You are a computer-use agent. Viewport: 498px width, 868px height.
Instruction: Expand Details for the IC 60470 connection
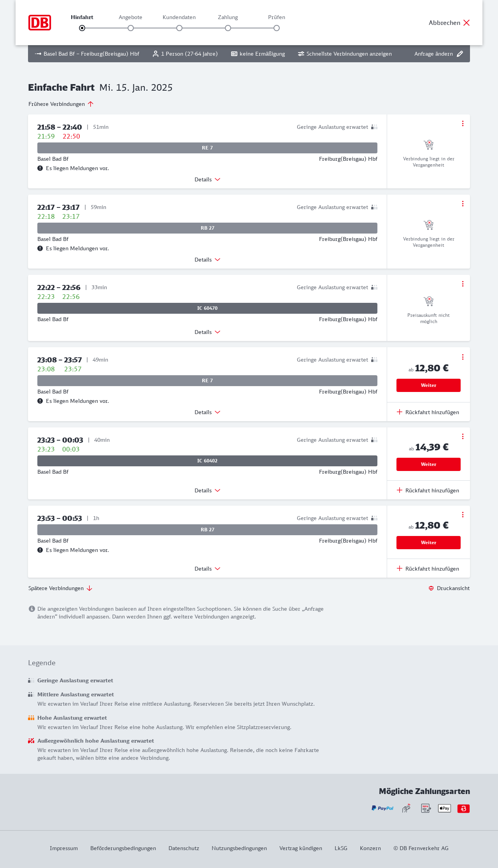coord(207,332)
